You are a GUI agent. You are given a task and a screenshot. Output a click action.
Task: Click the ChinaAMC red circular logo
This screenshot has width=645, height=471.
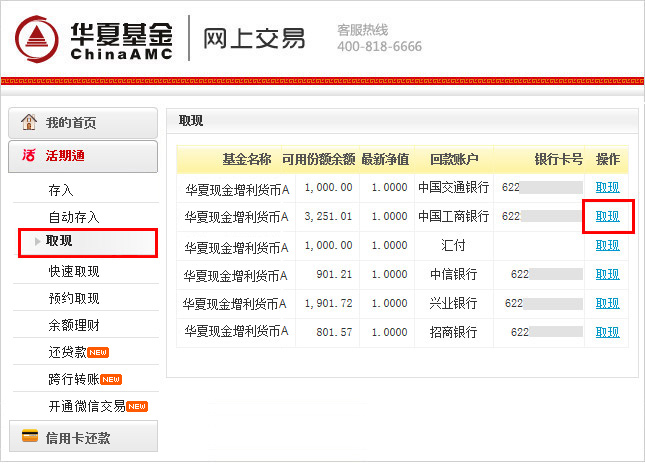[37, 39]
